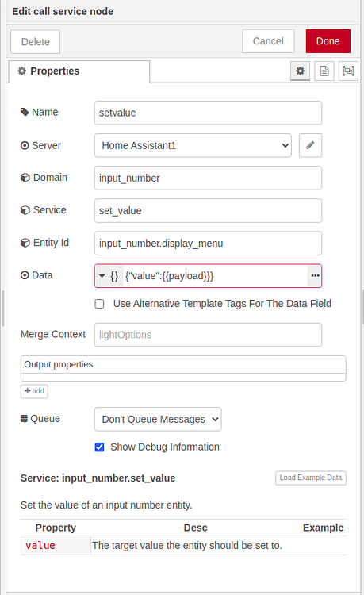Click 'Edit call service node' title

63,11
